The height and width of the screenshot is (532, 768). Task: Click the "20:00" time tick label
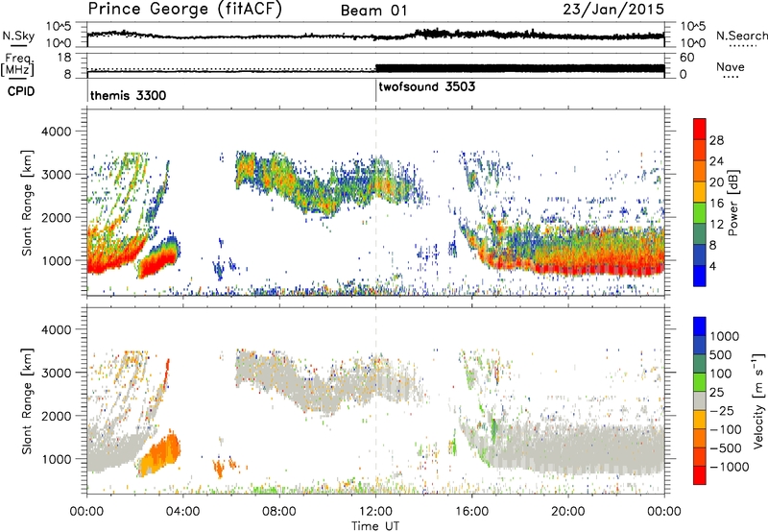(x=568, y=512)
